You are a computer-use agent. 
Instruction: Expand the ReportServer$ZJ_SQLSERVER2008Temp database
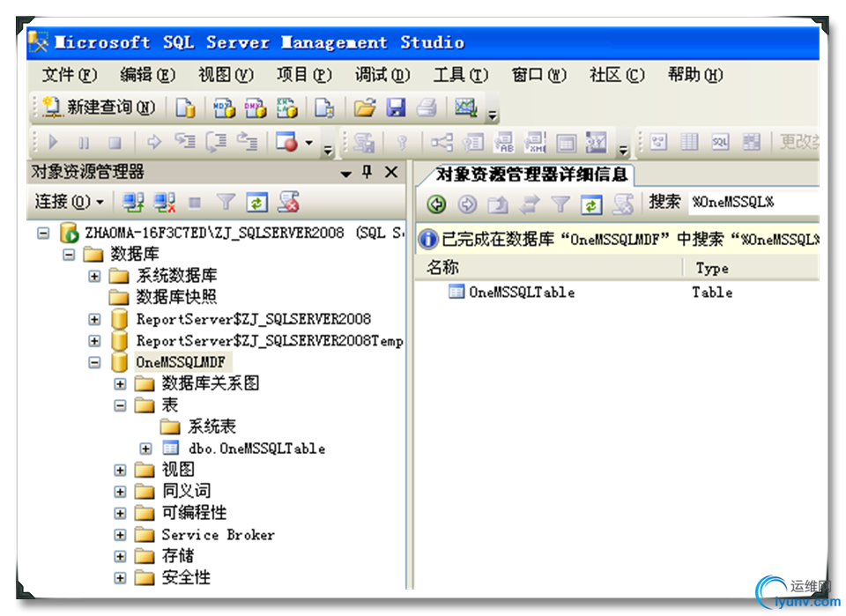pyautogui.click(x=94, y=341)
